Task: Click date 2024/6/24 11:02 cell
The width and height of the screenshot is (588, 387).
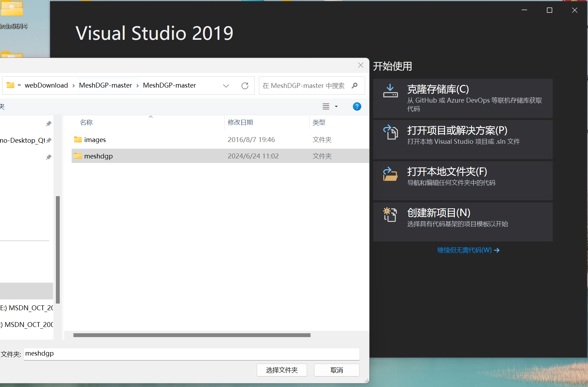Action: 253,156
